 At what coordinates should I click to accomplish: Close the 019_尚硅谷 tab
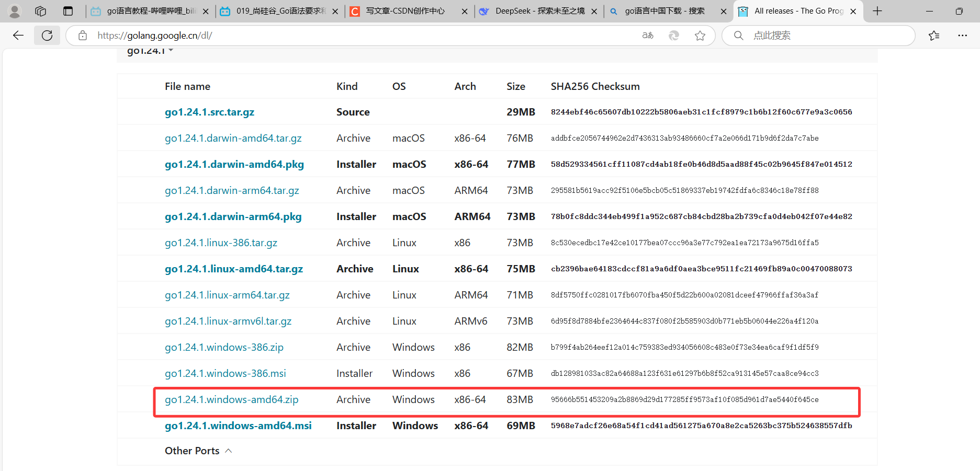coord(335,11)
